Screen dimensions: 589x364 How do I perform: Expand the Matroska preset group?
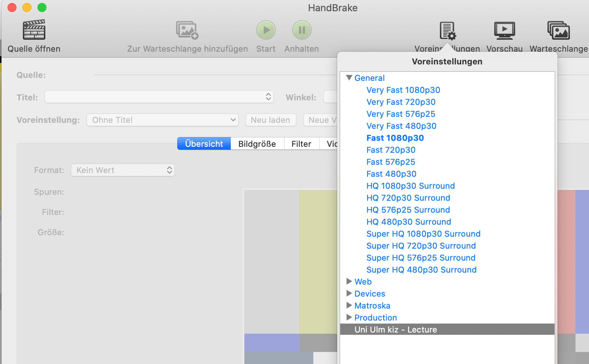coord(349,305)
